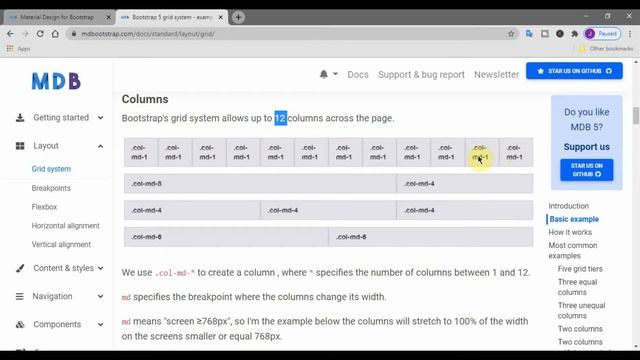Image resolution: width=640 pixels, height=360 pixels.
Task: Click the .col-md-8 grid cell
Action: click(260, 184)
